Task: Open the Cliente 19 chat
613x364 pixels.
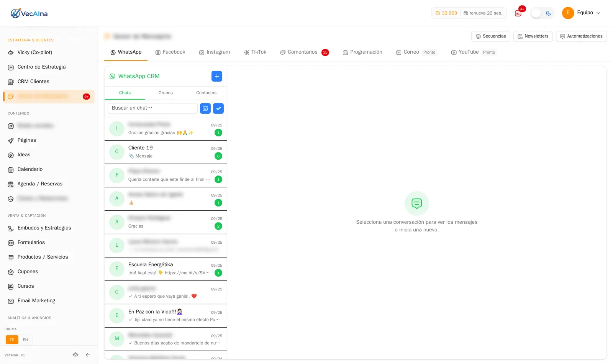Action: pos(166,152)
